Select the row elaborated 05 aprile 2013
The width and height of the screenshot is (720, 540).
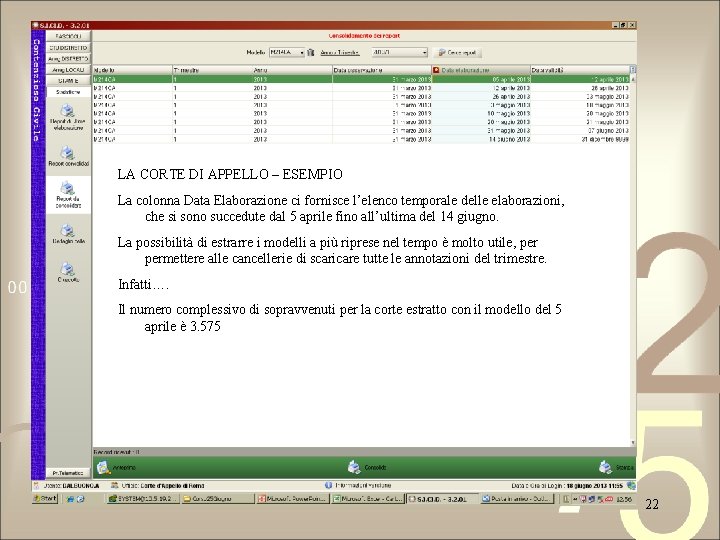(361, 79)
